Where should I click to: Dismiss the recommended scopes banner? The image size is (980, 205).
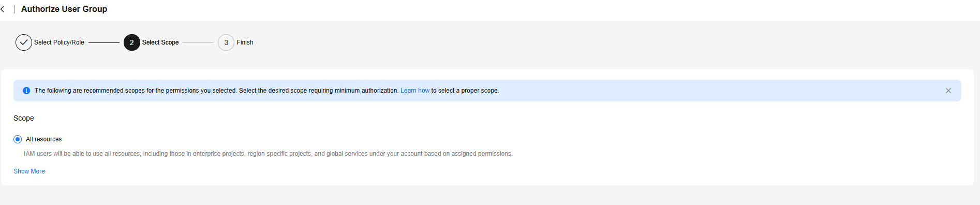(x=948, y=91)
